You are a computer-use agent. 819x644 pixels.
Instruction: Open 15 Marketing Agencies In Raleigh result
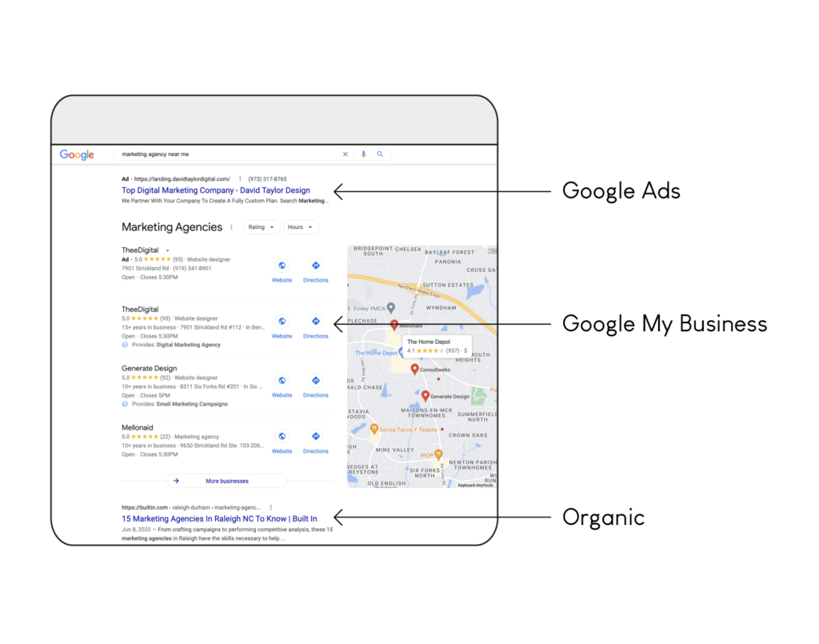[219, 518]
